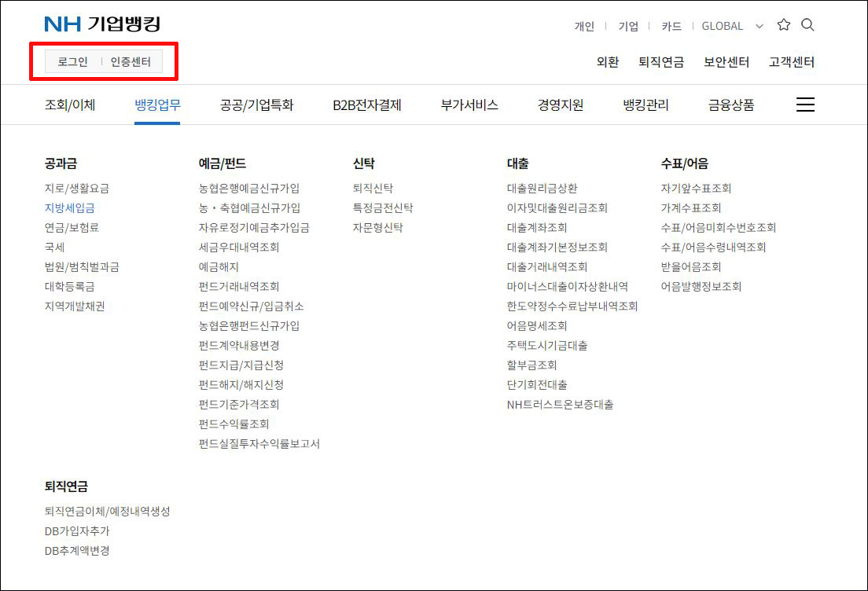Open 퇴직연금 in the header menu
The image size is (868, 591).
pos(661,62)
